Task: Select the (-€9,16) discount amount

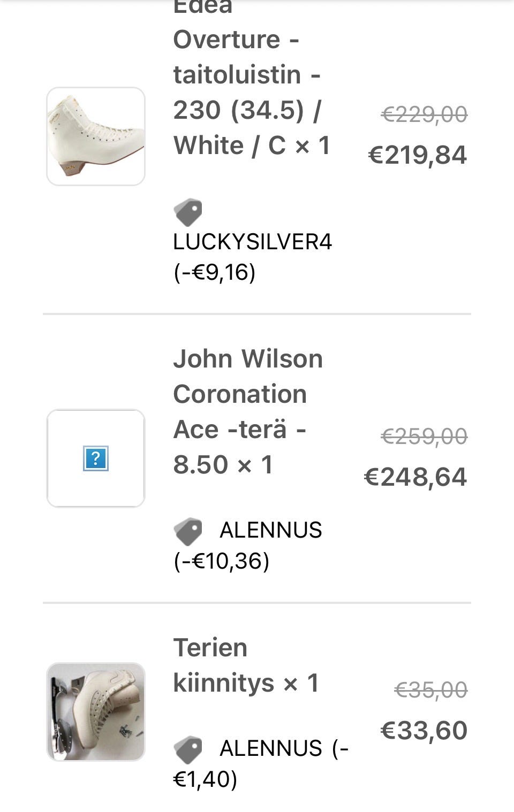Action: [215, 272]
